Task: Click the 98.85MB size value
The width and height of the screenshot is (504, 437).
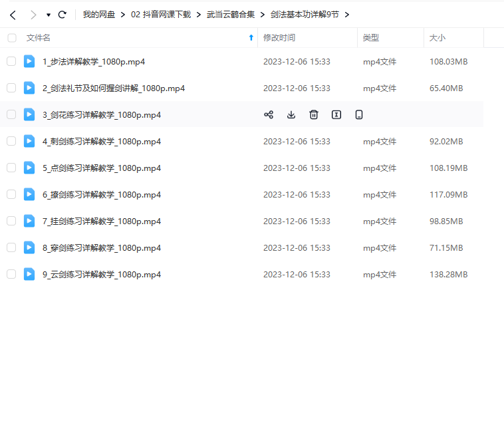Action: pyautogui.click(x=446, y=221)
